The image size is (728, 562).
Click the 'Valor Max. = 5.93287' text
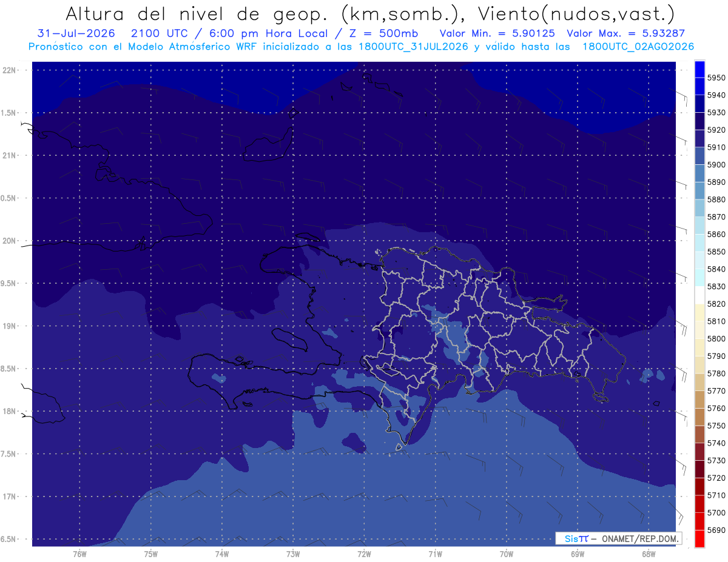tap(626, 33)
